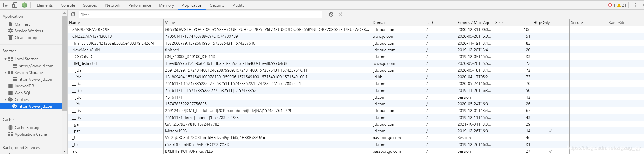Sort cookies by the Size column header
The height and width of the screenshot is (154, 644).
pos(513,23)
